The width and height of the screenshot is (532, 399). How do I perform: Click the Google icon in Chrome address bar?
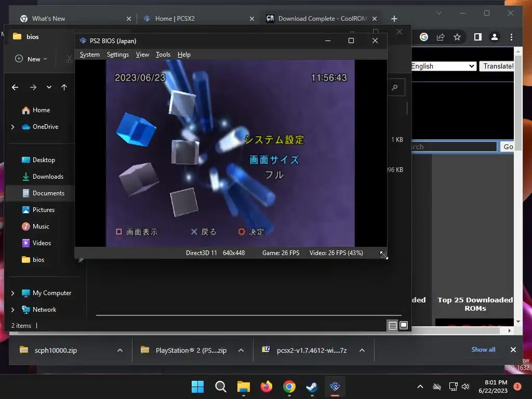point(424,37)
